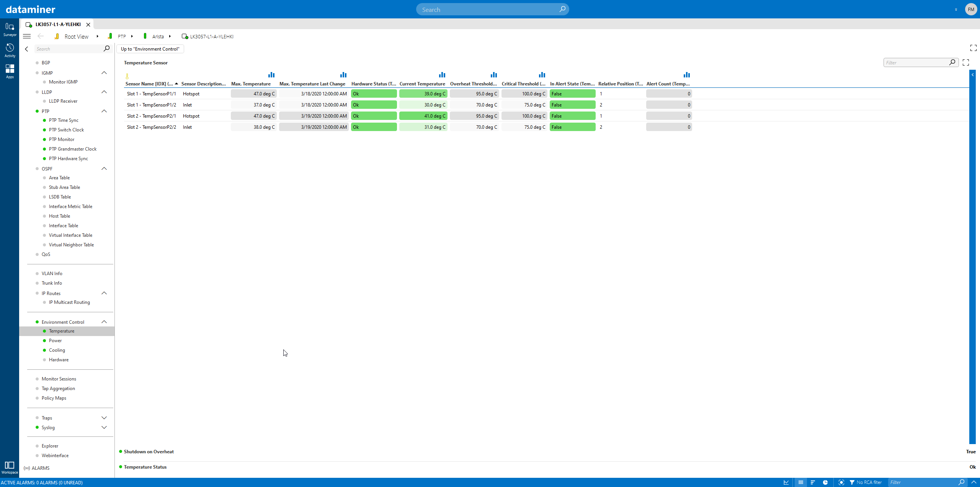Close the LK3057-L1-A-YLEHKI tab

point(88,25)
